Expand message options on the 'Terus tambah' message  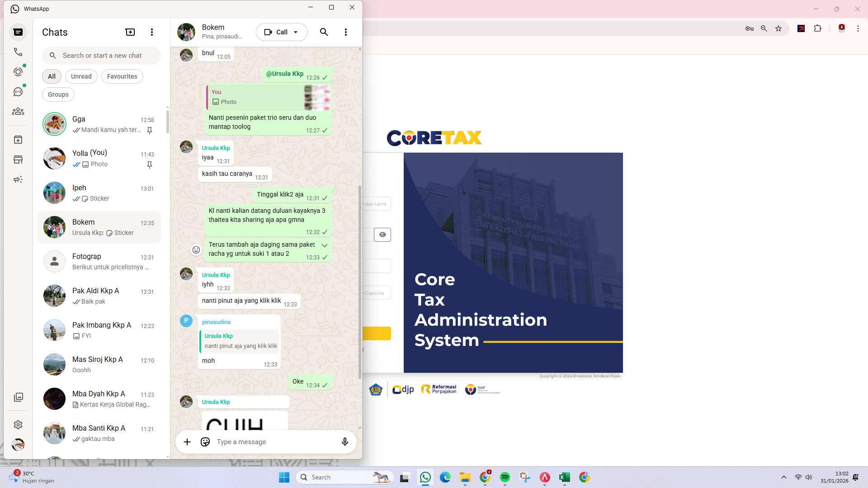pos(325,246)
